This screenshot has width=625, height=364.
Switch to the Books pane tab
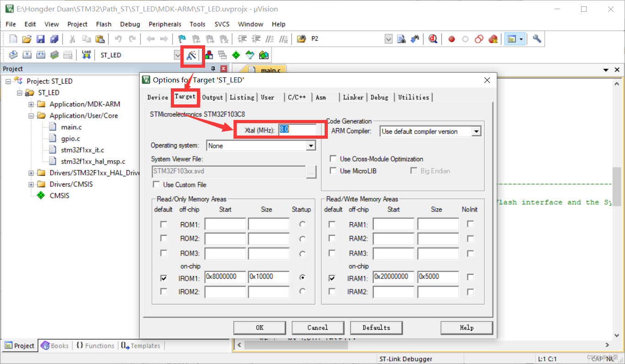[55, 346]
